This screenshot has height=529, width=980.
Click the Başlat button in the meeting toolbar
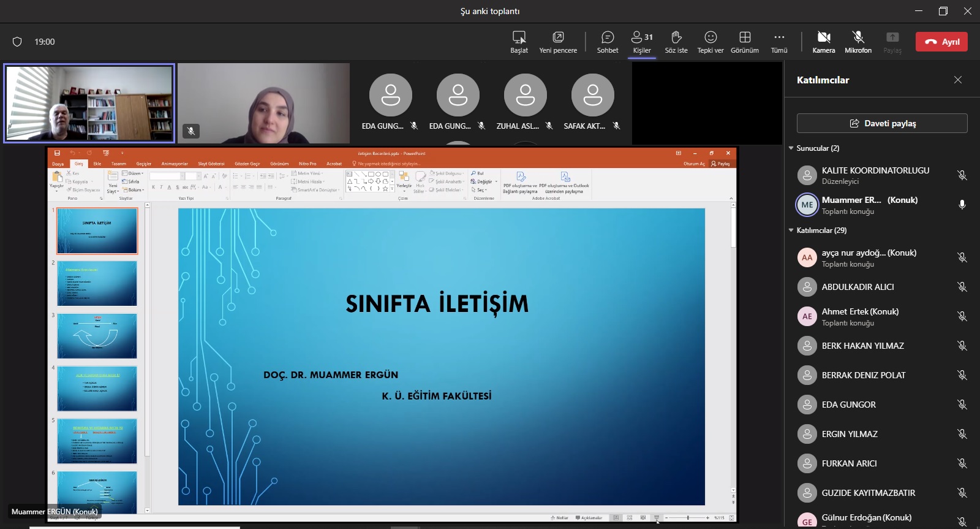pyautogui.click(x=519, y=42)
